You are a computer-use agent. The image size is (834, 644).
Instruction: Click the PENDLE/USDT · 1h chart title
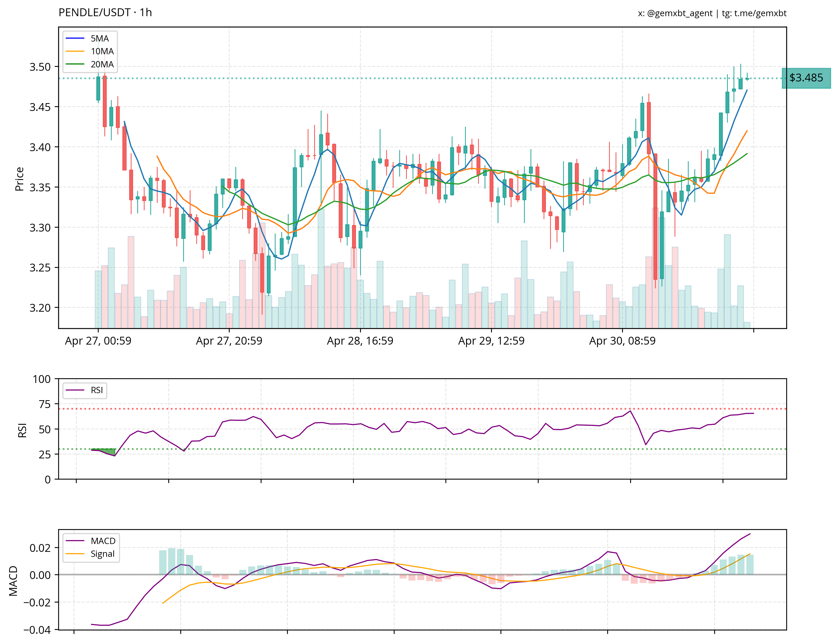click(x=105, y=13)
